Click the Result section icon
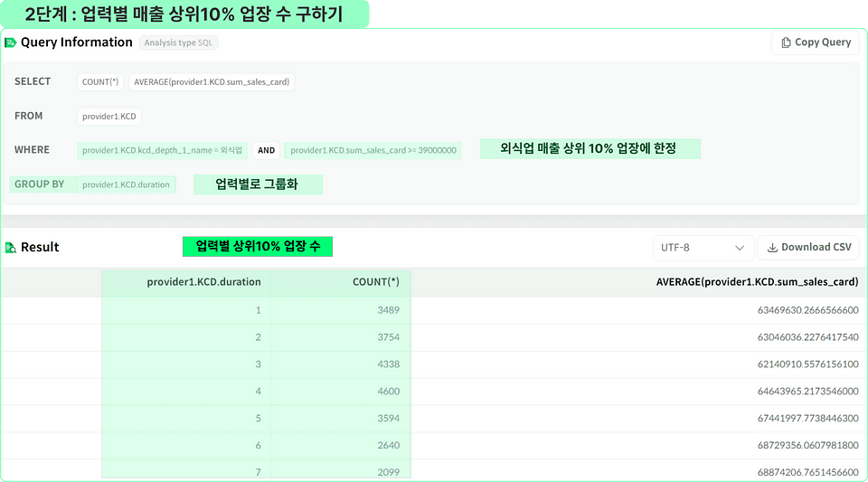The image size is (868, 482). point(11,248)
